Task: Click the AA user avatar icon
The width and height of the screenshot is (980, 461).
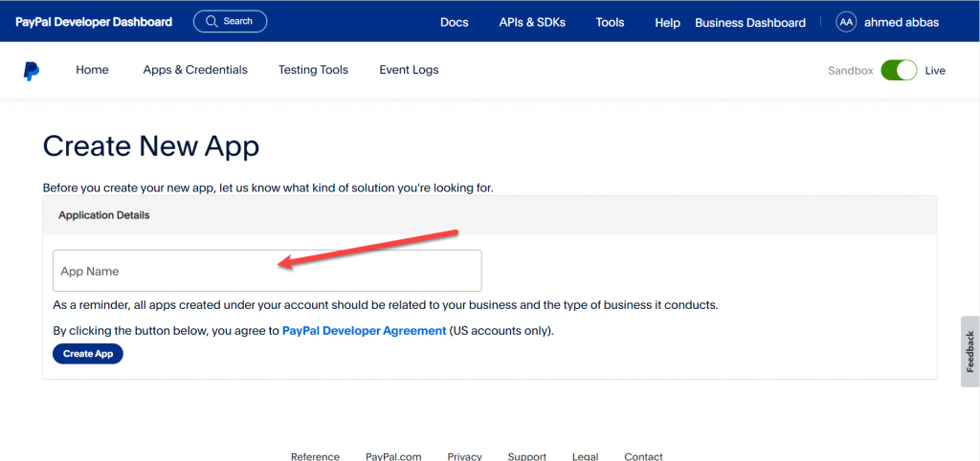Action: [846, 22]
